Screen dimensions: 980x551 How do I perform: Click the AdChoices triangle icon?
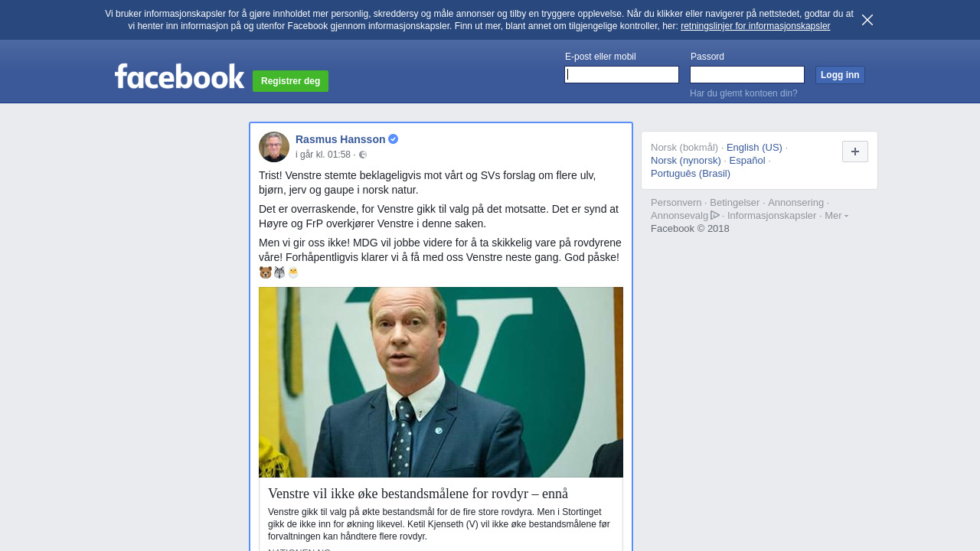tap(715, 216)
